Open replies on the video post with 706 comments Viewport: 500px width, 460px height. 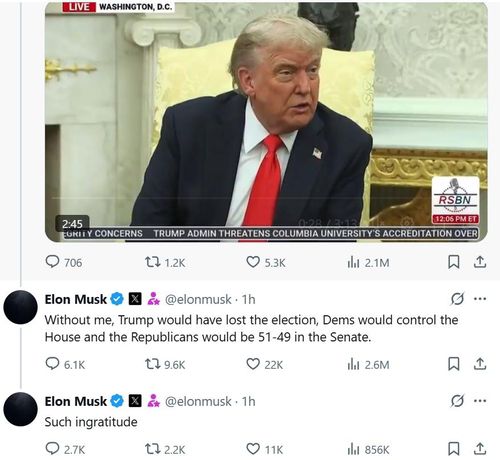[63, 262]
